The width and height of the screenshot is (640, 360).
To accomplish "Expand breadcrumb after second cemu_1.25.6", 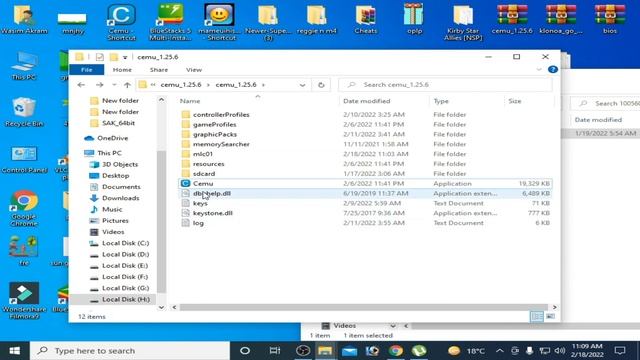I will pyautogui.click(x=263, y=85).
